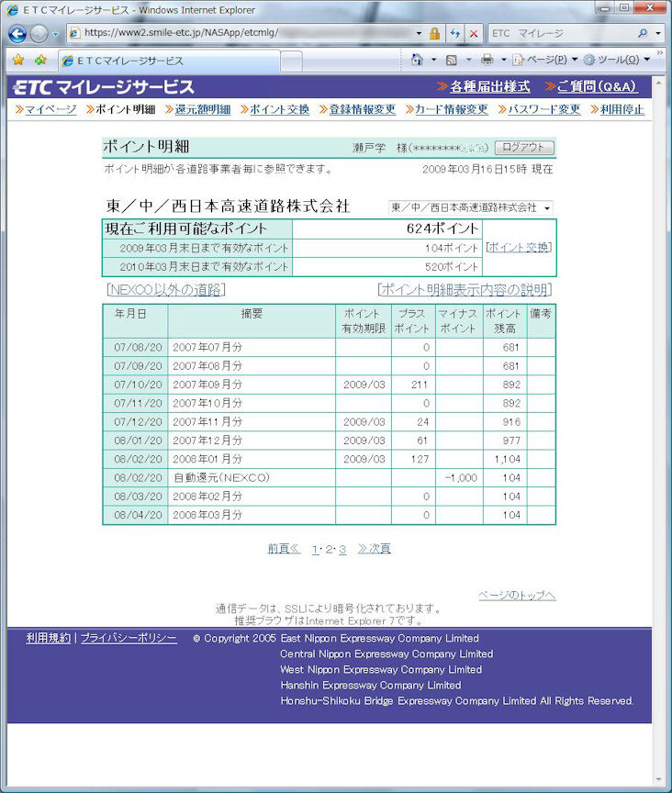Viewport: 672px width, 793px height.
Task: Open the Print options dropdown arrow
Action: (x=503, y=60)
